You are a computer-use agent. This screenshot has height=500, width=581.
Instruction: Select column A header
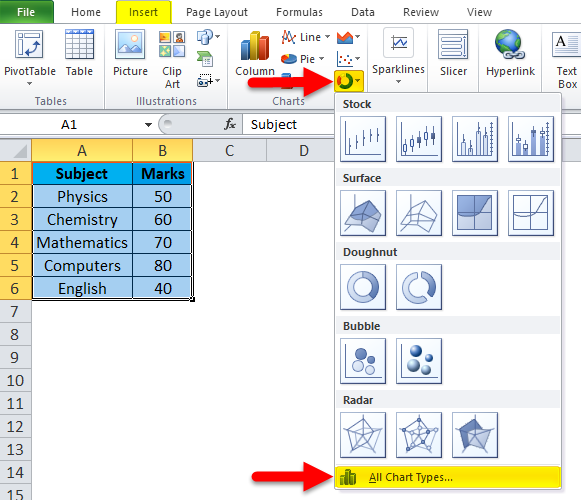pyautogui.click(x=82, y=150)
